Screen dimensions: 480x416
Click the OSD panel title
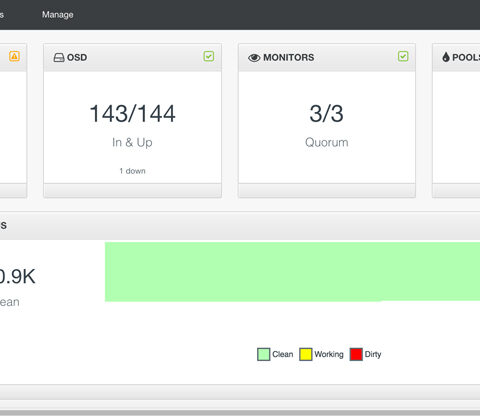pyautogui.click(x=77, y=57)
